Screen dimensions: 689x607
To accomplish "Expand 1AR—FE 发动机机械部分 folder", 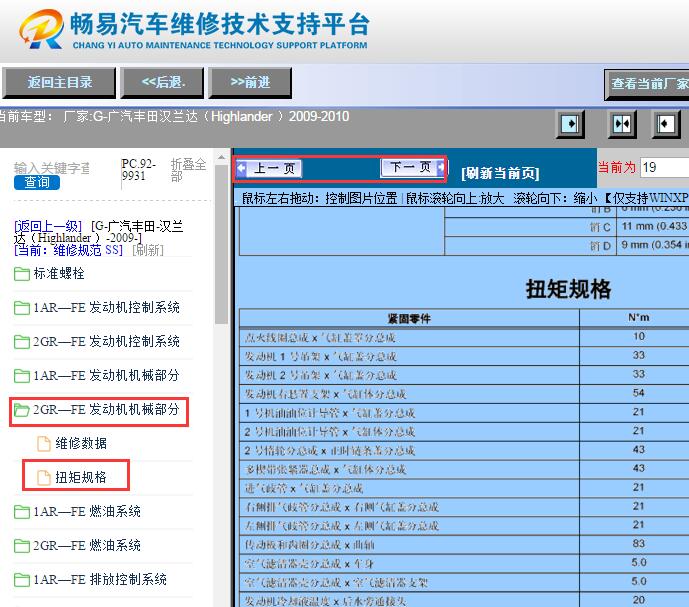I will click(x=97, y=375).
